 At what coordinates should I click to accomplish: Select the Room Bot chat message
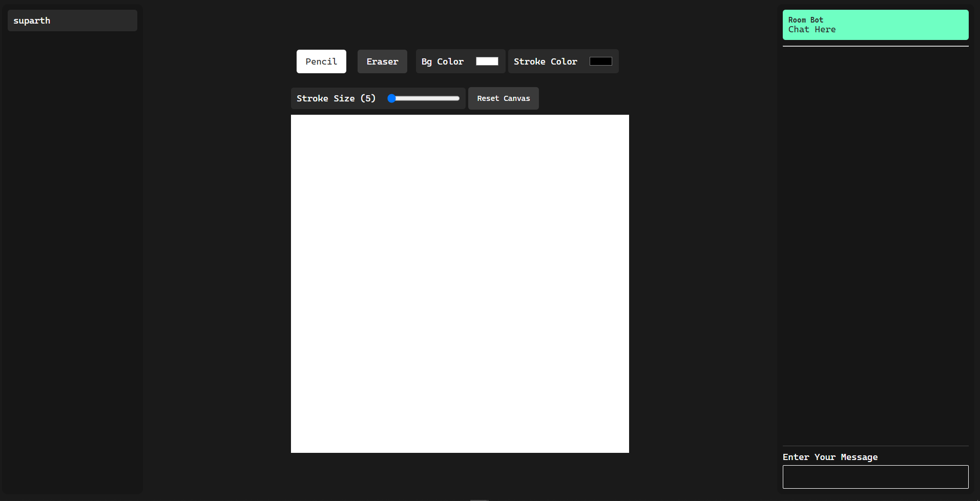tap(875, 25)
